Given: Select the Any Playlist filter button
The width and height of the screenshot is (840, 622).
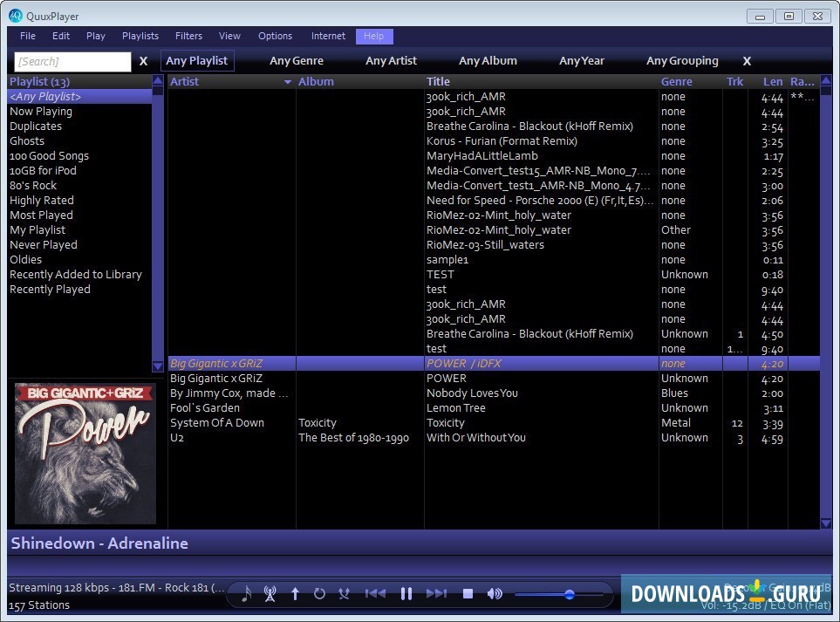Looking at the screenshot, I should click(x=197, y=61).
